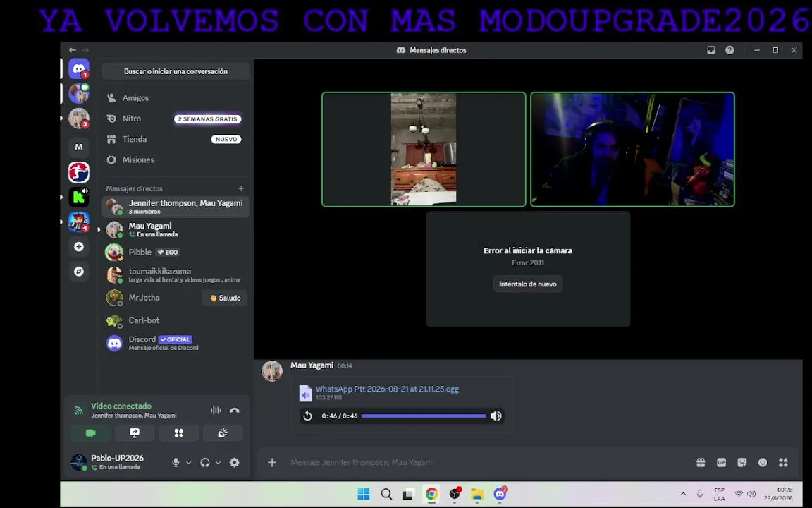Viewport: 812px width, 508px height.
Task: Turn off camera with the green video button
Action: 91,433
